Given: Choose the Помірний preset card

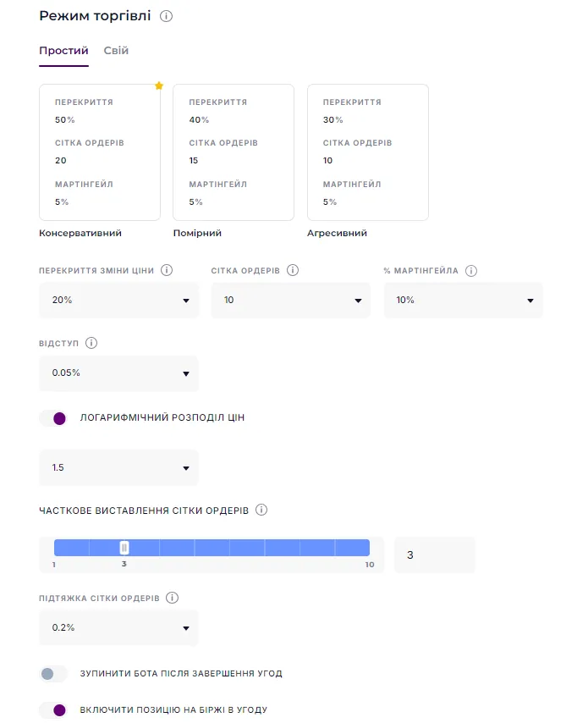Looking at the screenshot, I should tap(234, 152).
